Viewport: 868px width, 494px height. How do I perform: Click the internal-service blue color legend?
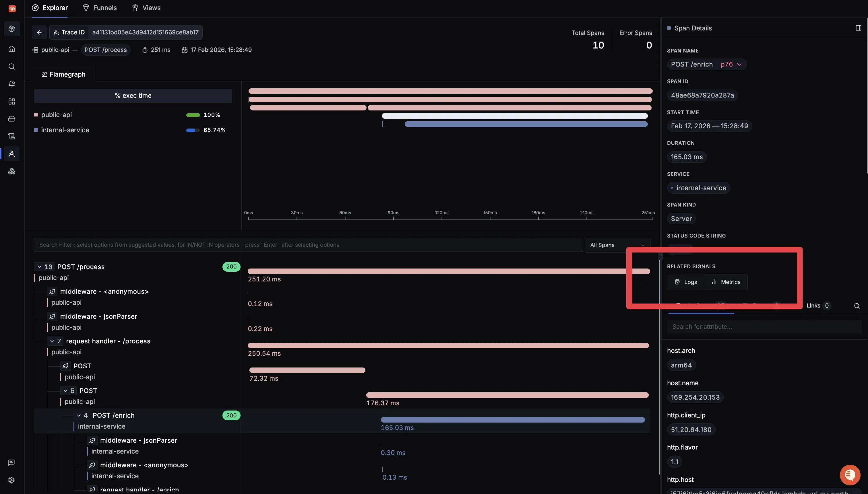tap(36, 130)
